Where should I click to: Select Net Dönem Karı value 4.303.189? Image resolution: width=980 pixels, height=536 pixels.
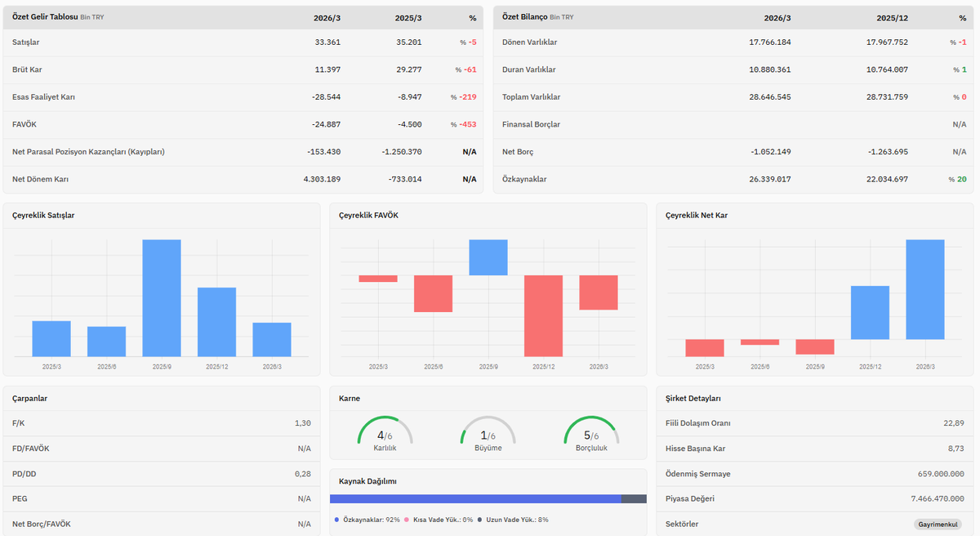[322, 179]
